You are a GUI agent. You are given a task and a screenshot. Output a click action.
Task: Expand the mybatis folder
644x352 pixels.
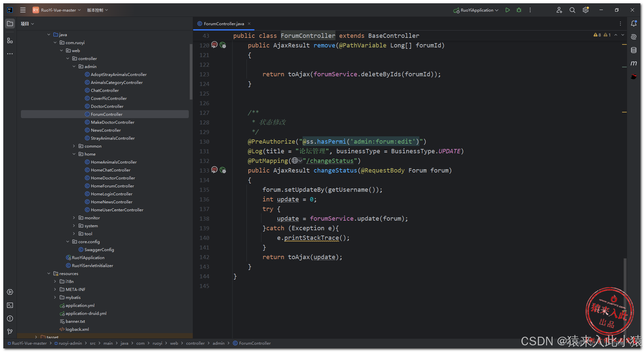[55, 297]
